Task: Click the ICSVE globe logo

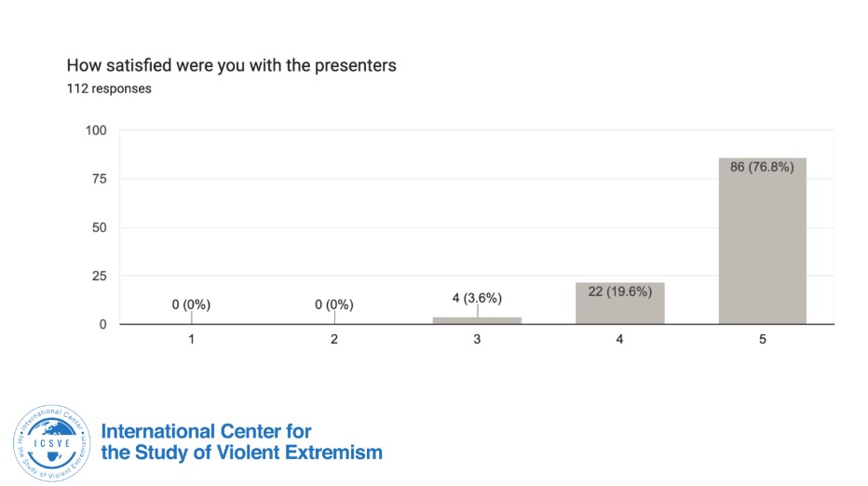Action: pyautogui.click(x=54, y=442)
